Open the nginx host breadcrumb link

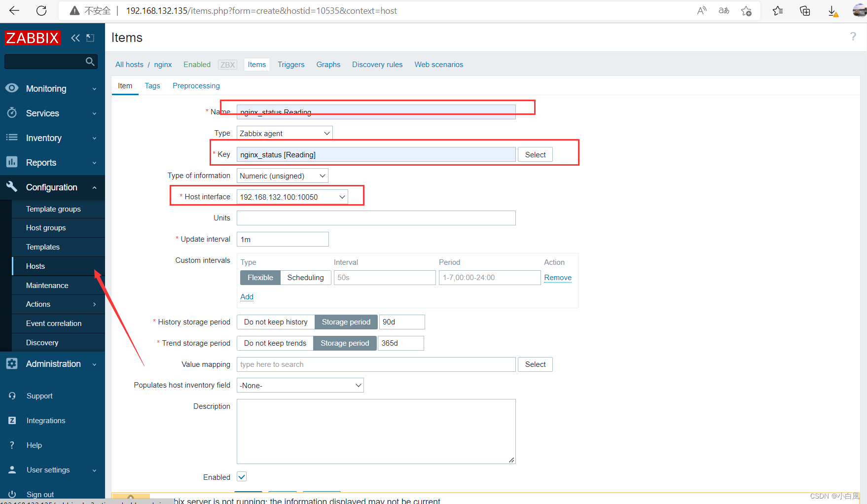tap(163, 65)
